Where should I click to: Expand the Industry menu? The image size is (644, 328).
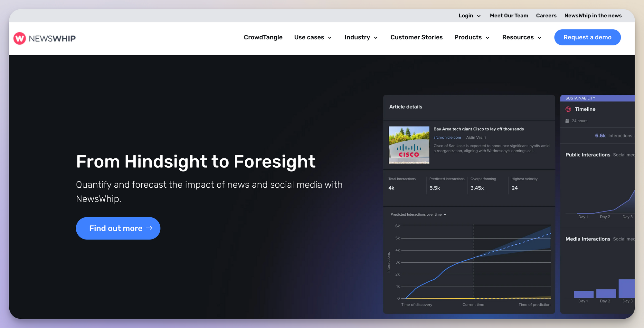(x=361, y=37)
